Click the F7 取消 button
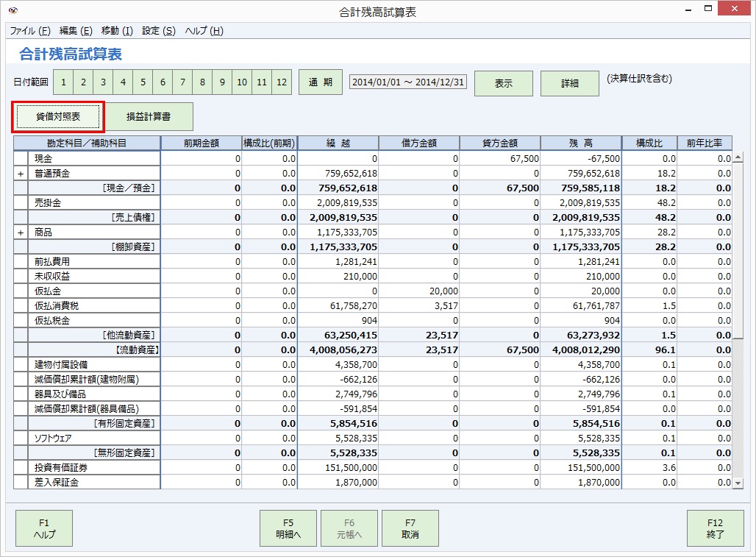The image size is (756, 557). coord(409,528)
